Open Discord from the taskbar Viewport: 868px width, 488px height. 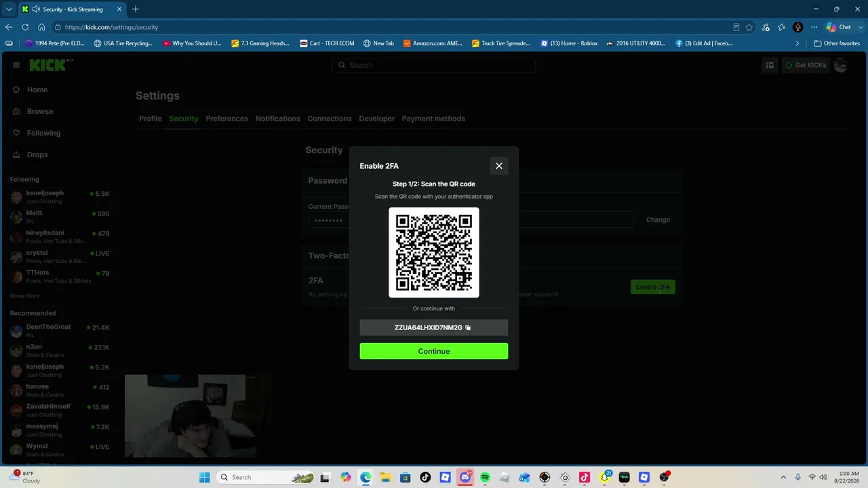(465, 477)
